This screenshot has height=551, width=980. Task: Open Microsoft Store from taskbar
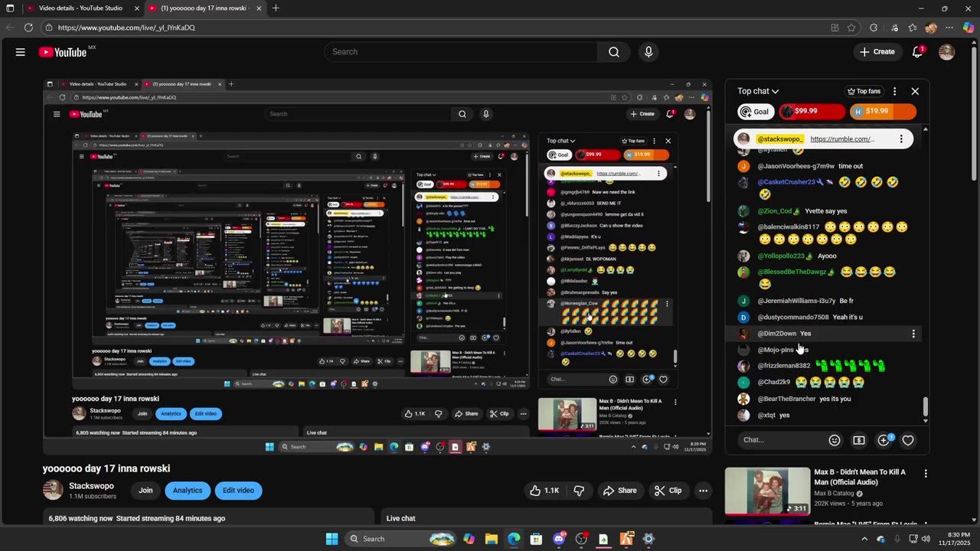pyautogui.click(x=536, y=539)
